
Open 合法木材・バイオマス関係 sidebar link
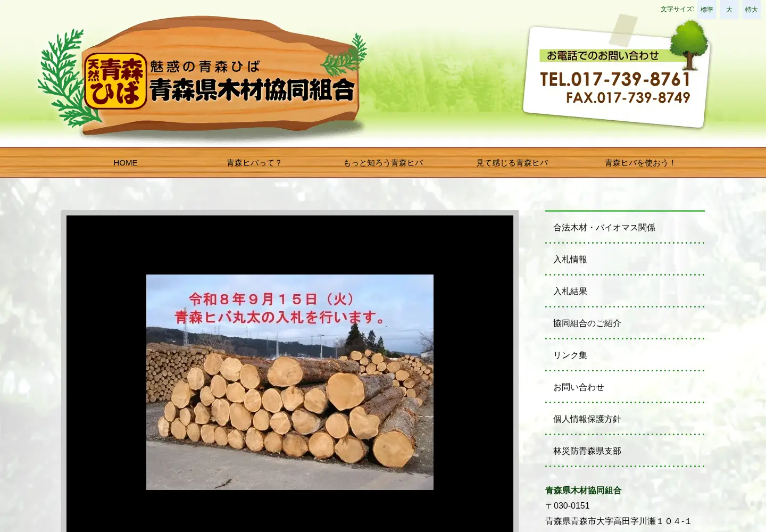[625, 228]
